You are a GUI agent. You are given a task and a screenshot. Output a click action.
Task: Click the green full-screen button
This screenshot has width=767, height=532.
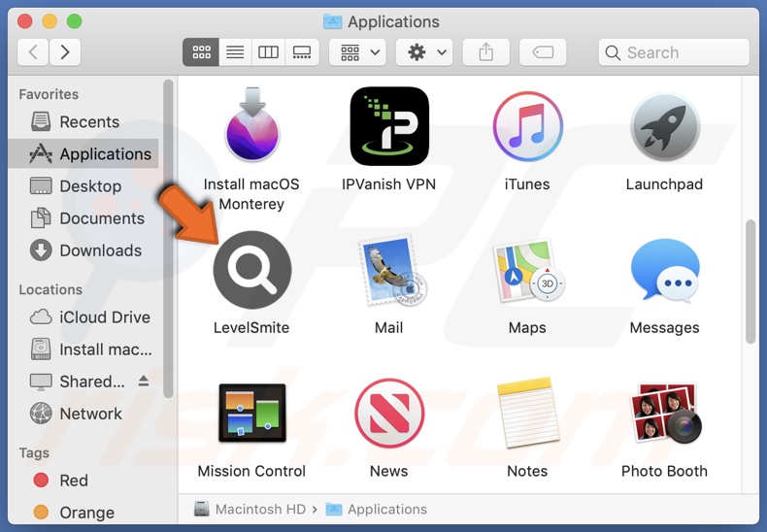coord(75,21)
